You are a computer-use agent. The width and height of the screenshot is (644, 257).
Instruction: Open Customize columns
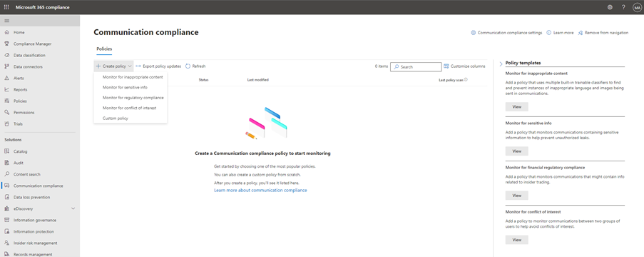tap(464, 66)
